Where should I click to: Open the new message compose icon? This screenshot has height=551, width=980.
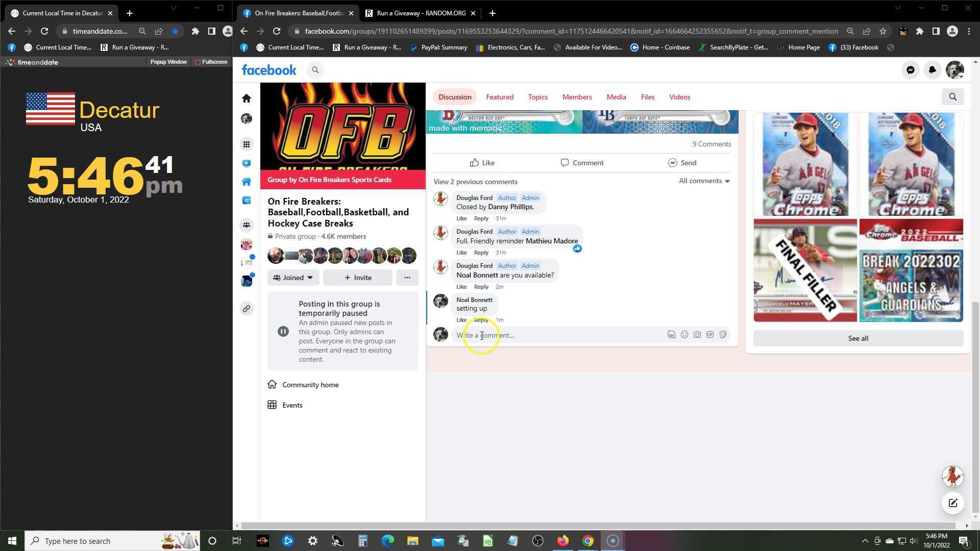pyautogui.click(x=952, y=503)
